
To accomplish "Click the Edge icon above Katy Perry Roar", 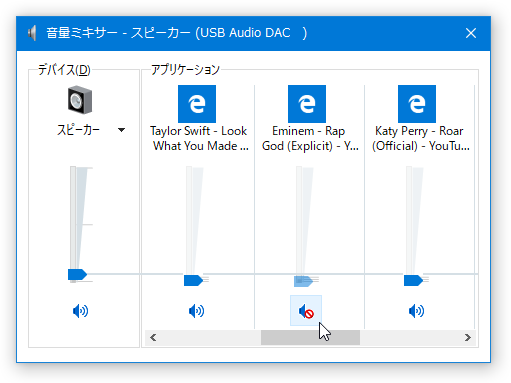I will point(417,104).
